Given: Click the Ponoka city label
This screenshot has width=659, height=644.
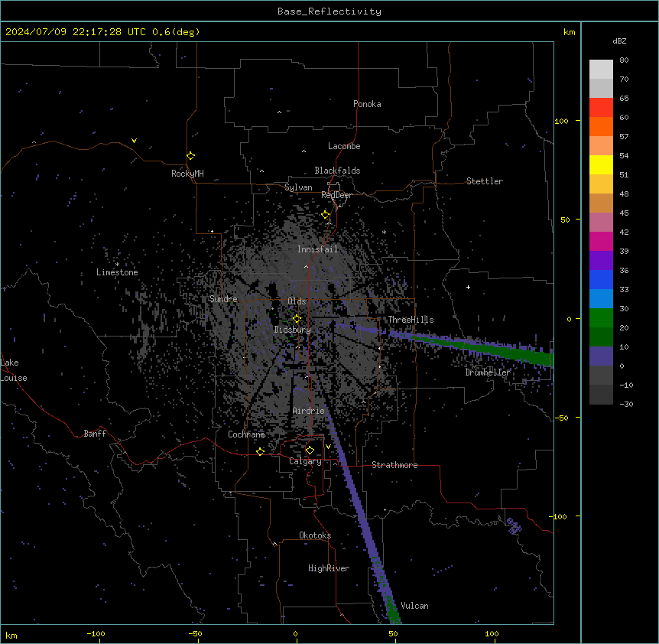Looking at the screenshot, I should pos(367,104).
